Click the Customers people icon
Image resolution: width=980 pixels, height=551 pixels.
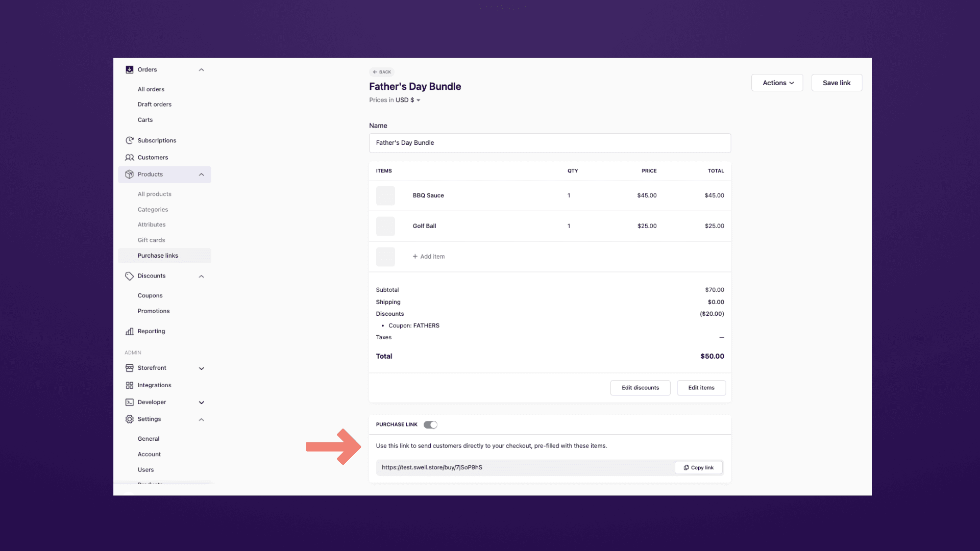coord(130,158)
